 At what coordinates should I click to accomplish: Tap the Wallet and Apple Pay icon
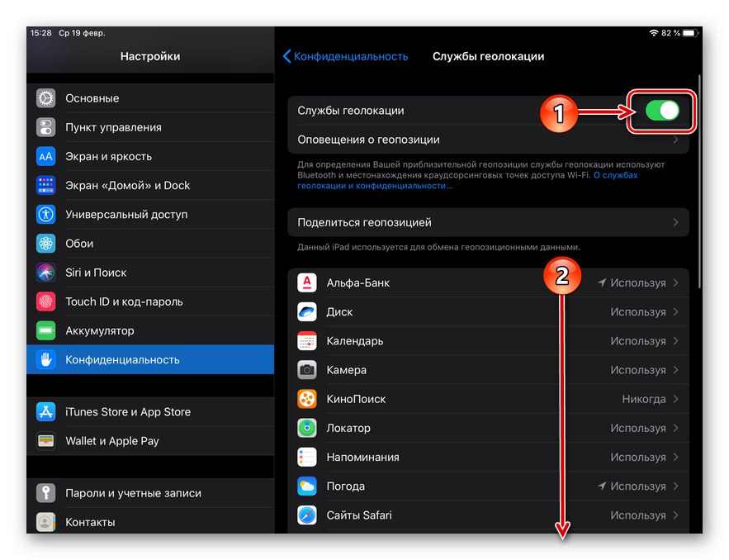[45, 441]
